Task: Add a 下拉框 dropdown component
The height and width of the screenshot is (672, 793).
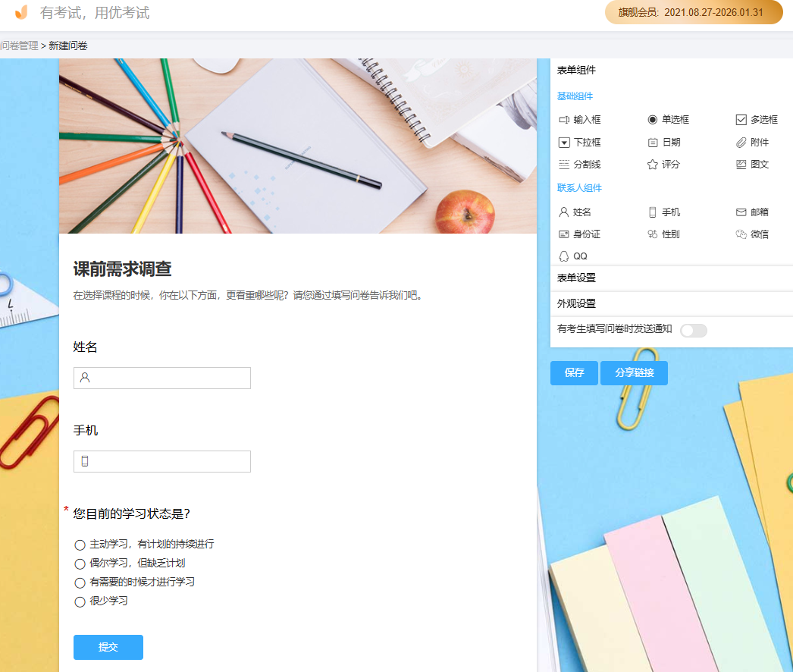Action: 579,142
